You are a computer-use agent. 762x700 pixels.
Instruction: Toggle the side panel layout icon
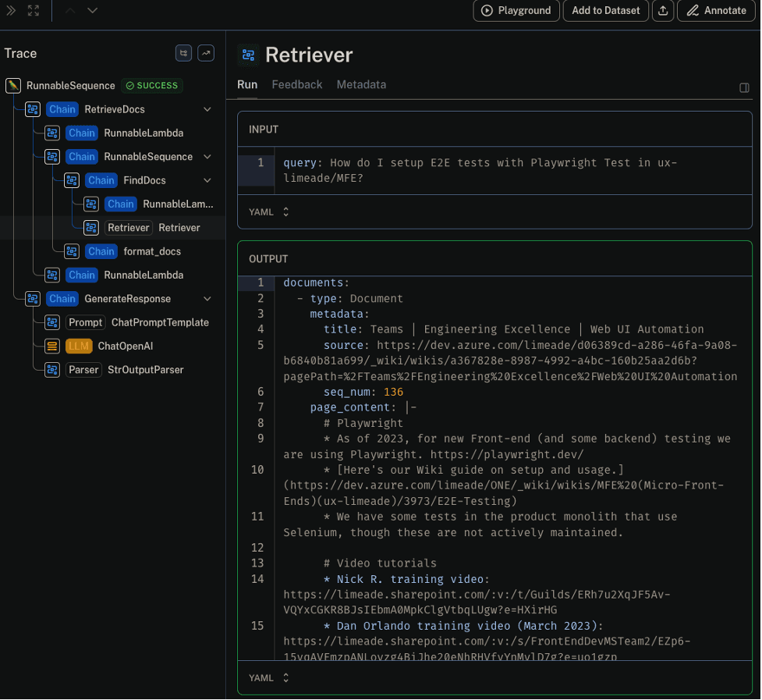744,88
